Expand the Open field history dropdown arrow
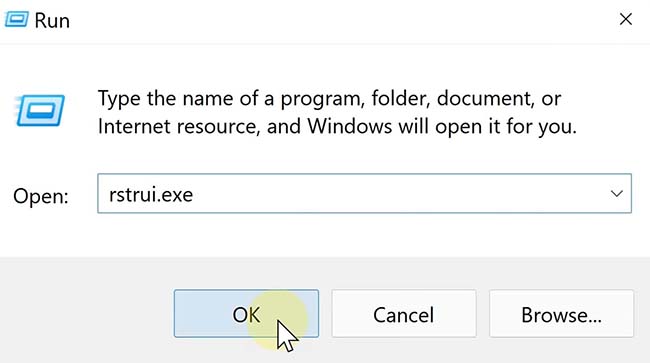Viewport: 650px width, 363px height. coord(617,194)
